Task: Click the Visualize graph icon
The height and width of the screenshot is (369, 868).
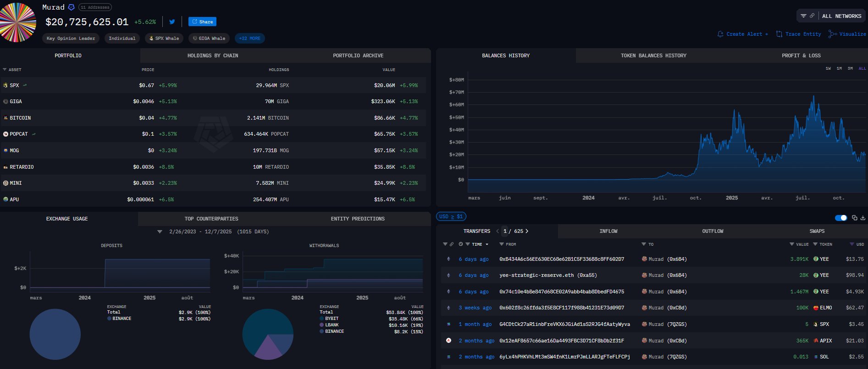Action: pyautogui.click(x=833, y=34)
